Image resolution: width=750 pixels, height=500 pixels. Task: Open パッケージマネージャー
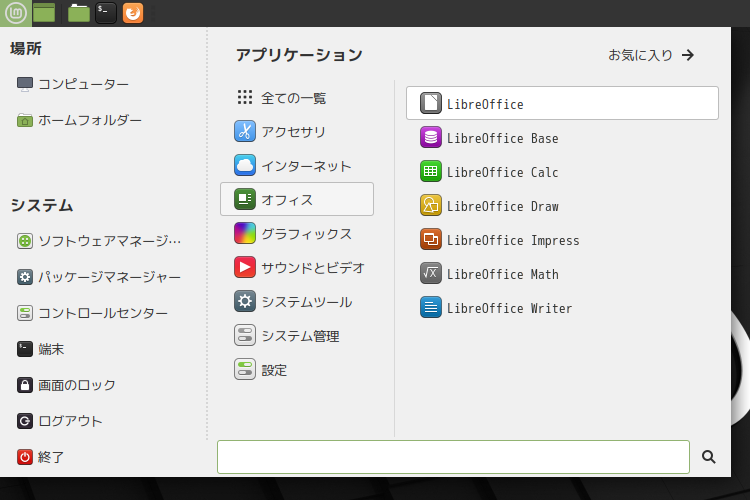[99, 277]
